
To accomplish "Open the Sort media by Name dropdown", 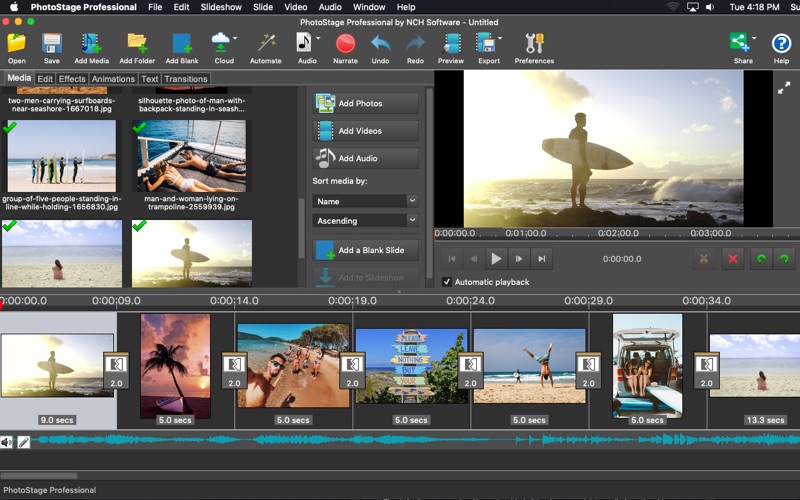I will coord(365,201).
